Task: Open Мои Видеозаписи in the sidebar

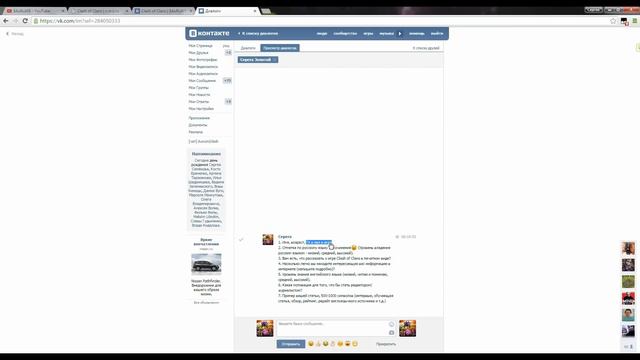Action: coord(203,67)
